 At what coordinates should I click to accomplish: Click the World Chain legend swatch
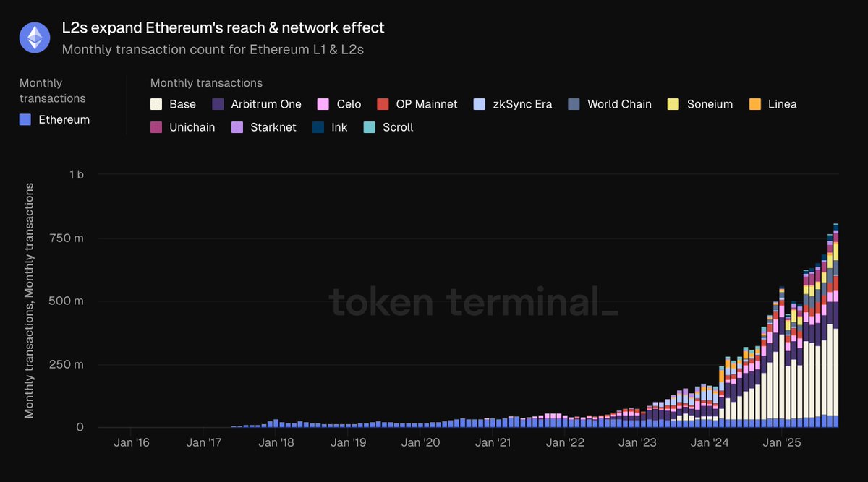coord(574,104)
